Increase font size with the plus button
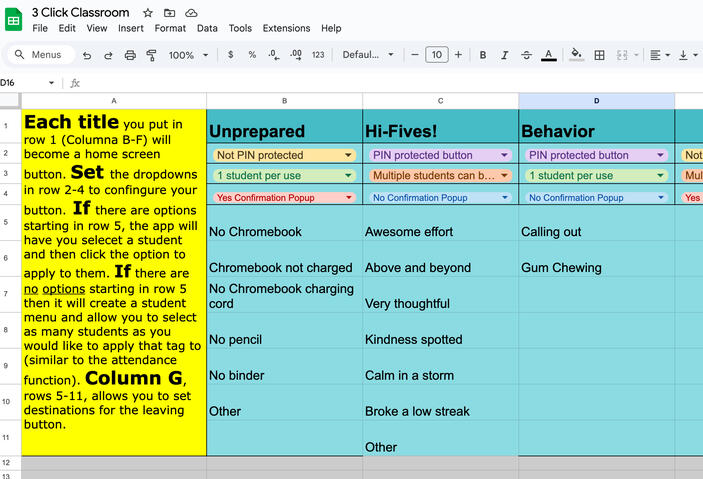Screen dimensions: 703x479 click(x=459, y=55)
